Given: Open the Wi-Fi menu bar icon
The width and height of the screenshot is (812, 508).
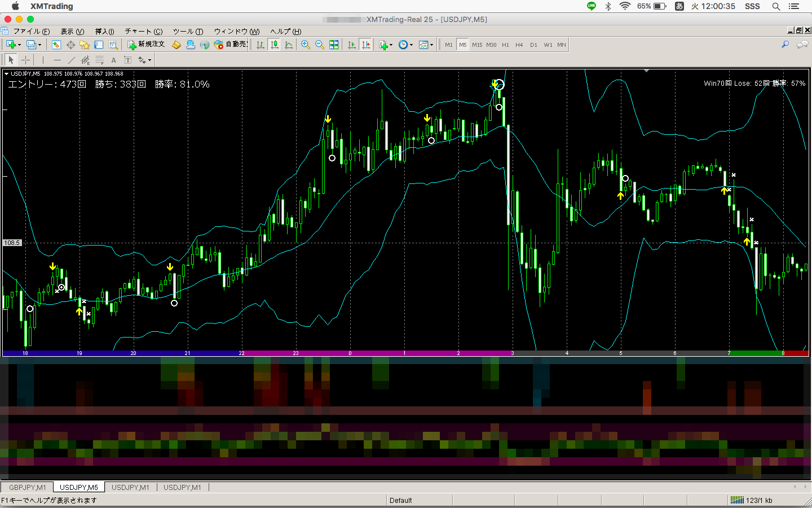Looking at the screenshot, I should 625,6.
